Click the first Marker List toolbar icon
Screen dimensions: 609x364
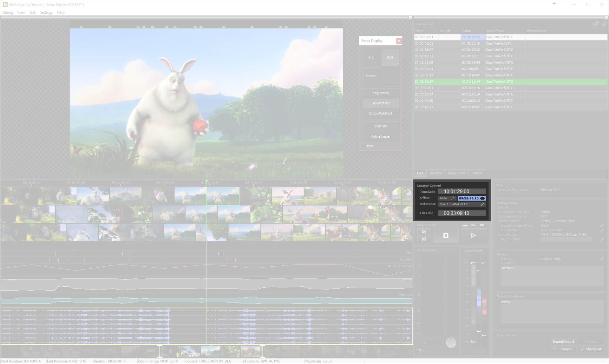coord(595,24)
